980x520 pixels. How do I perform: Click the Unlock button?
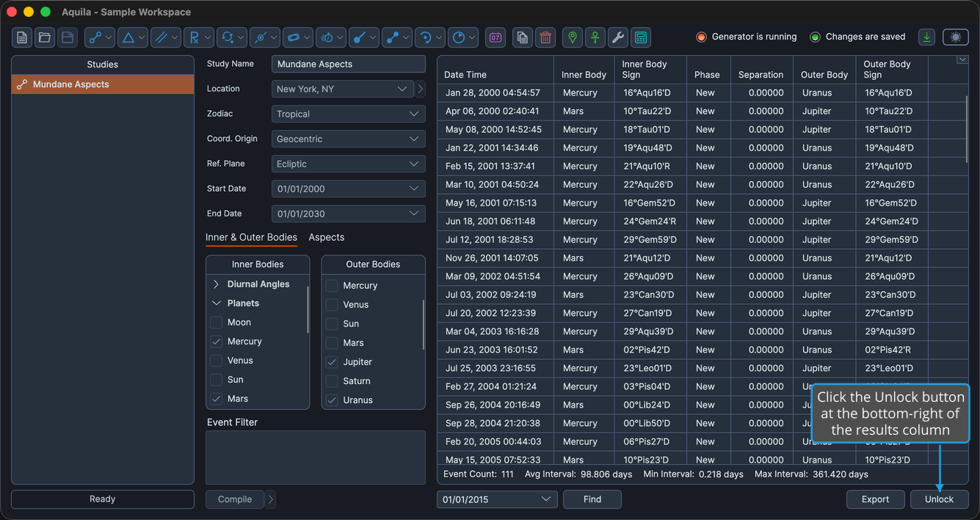click(940, 499)
